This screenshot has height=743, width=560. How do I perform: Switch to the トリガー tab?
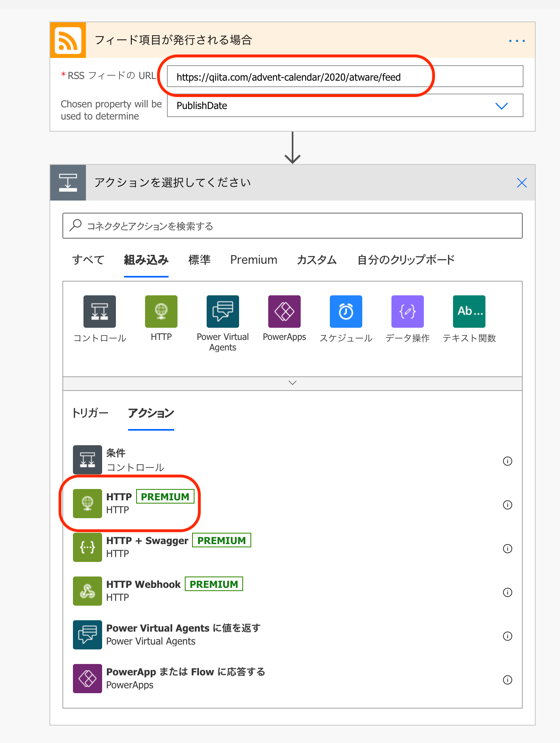coord(90,413)
